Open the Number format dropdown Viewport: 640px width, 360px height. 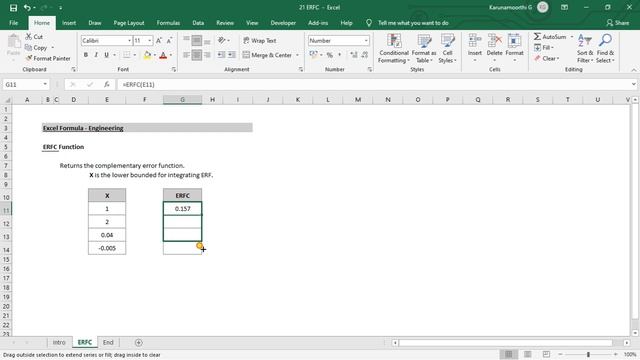coord(366,41)
